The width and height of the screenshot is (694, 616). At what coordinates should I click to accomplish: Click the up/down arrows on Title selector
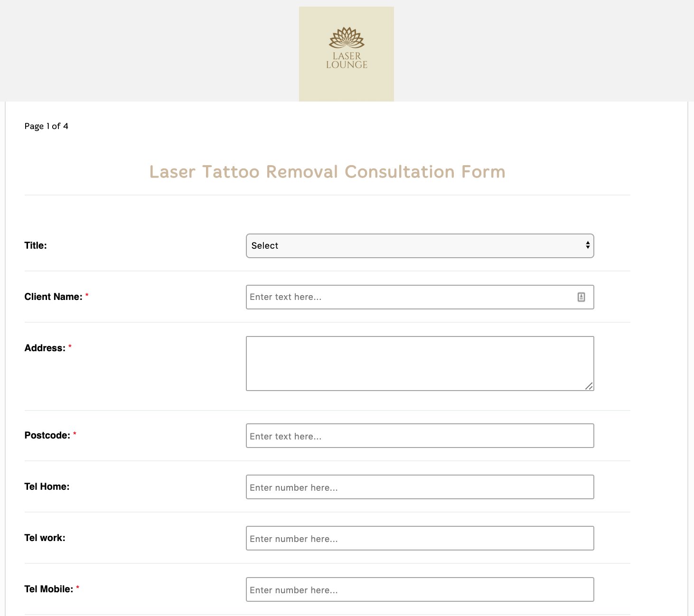588,246
